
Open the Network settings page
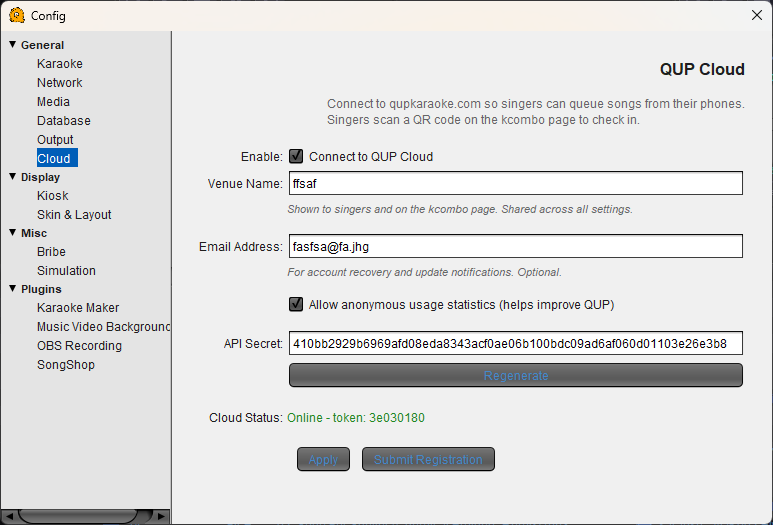pyautogui.click(x=60, y=82)
